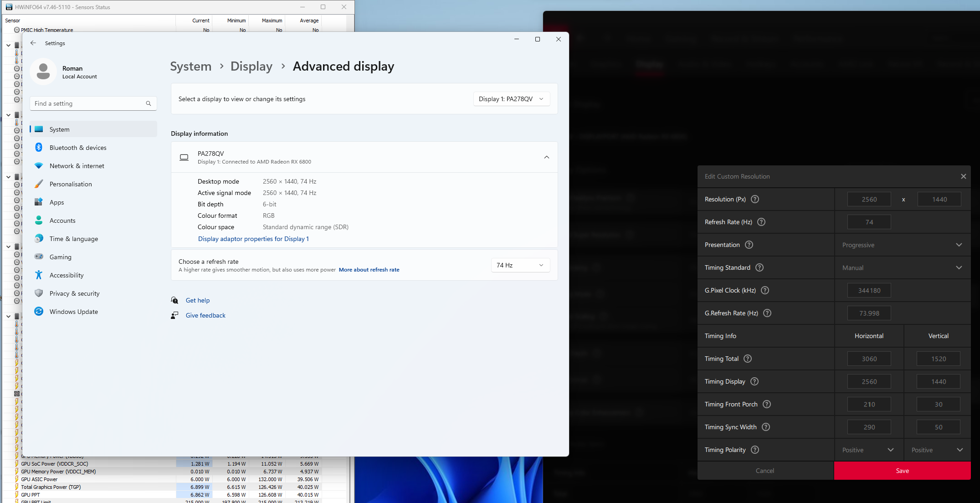Click search icon in Find a setting
This screenshot has width=980, height=503.
coord(148,103)
